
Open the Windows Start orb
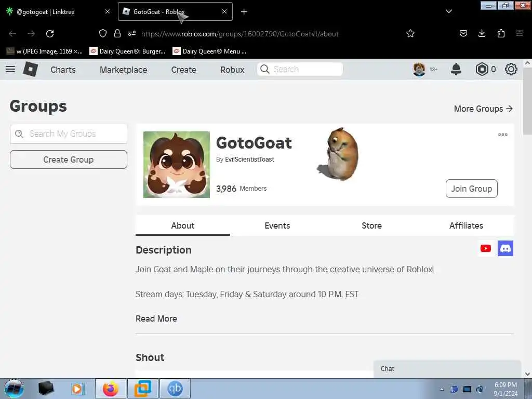pos(14,389)
